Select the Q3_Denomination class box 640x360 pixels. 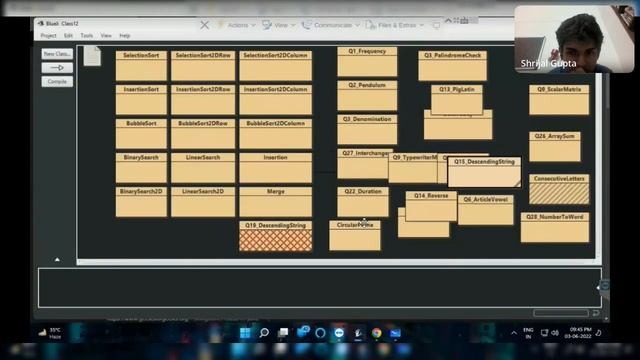pos(367,129)
